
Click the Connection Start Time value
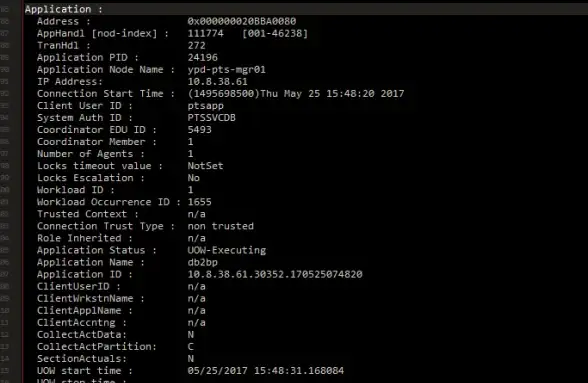point(296,94)
